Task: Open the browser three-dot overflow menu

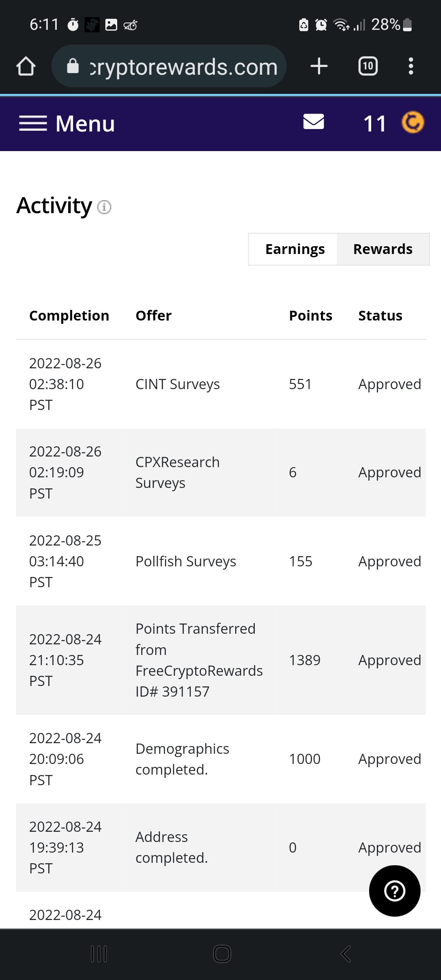Action: click(411, 66)
